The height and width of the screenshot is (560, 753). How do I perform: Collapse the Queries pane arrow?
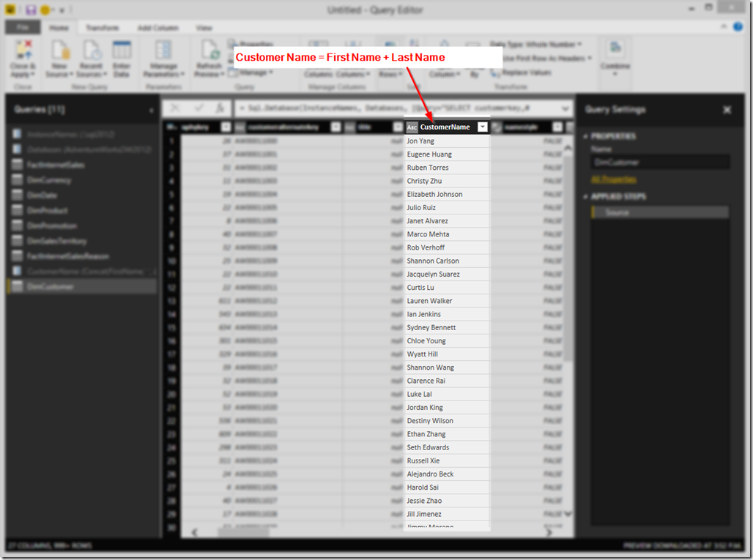click(x=152, y=110)
